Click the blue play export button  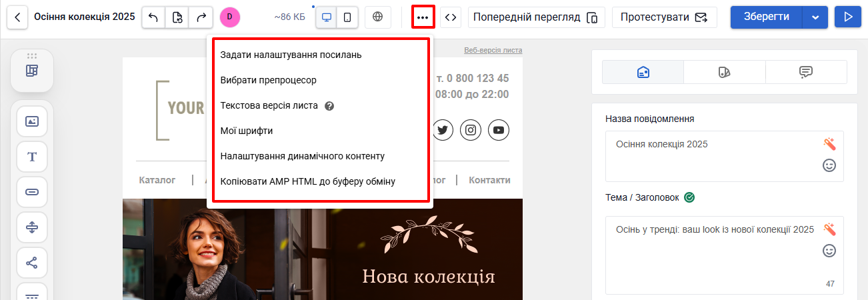coord(848,17)
